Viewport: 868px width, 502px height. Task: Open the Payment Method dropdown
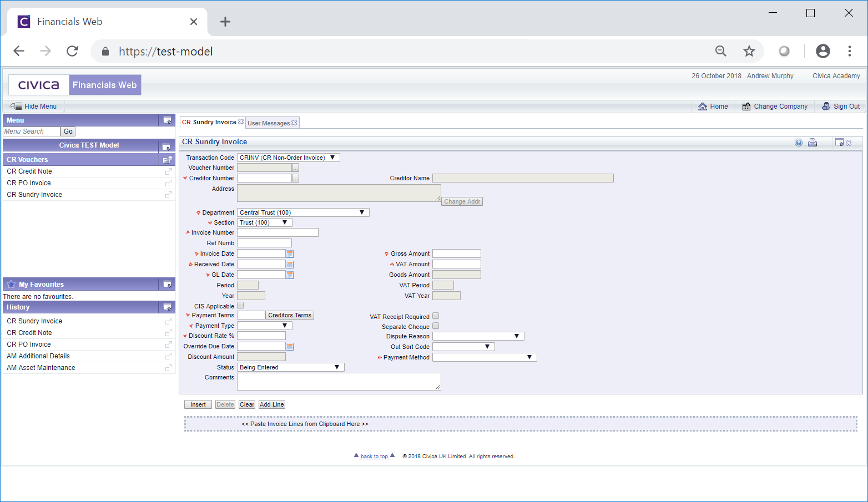(x=485, y=357)
